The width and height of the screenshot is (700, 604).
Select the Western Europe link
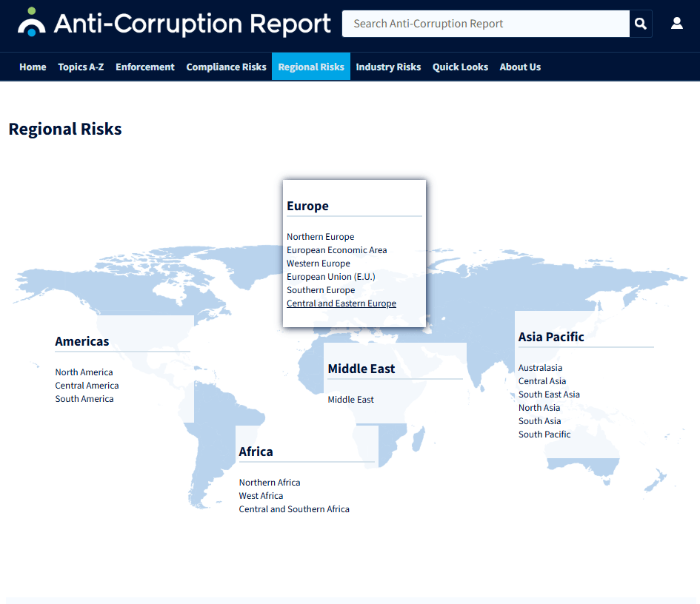pos(319,264)
